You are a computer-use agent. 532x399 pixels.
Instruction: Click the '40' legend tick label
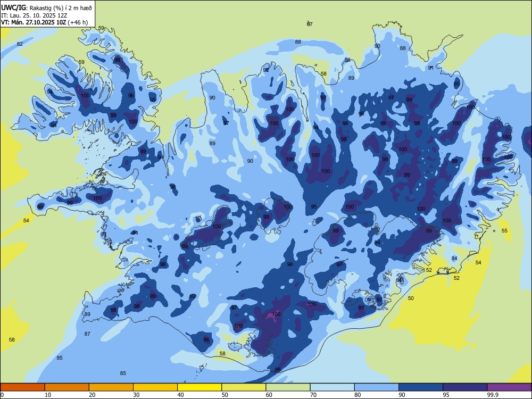pos(180,395)
